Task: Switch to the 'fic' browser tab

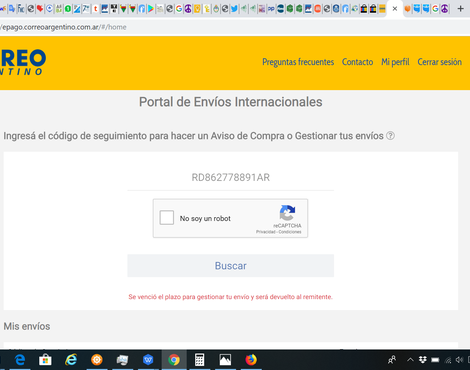Action: (x=21, y=9)
